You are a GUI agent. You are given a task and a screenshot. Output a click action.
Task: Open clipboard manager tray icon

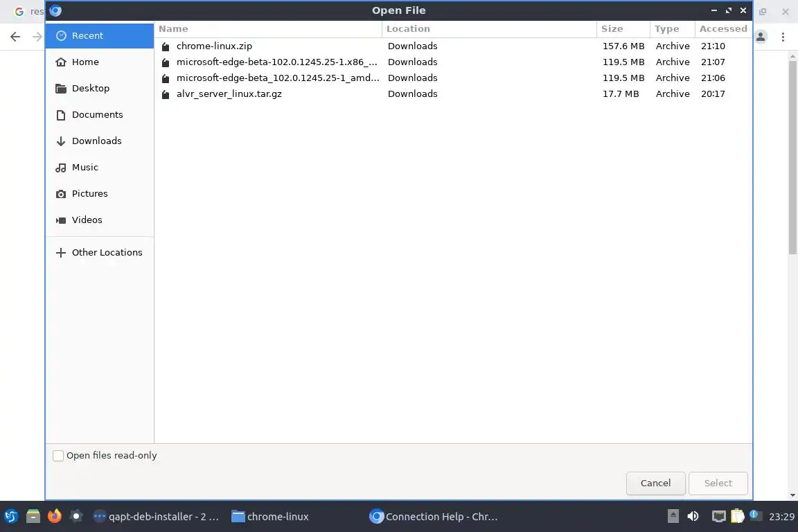(738, 516)
